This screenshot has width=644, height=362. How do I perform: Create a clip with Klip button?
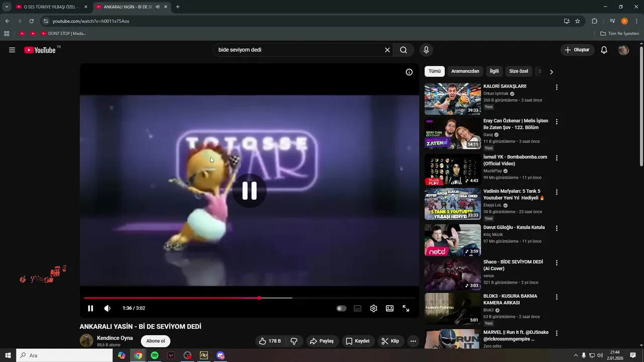(x=390, y=341)
